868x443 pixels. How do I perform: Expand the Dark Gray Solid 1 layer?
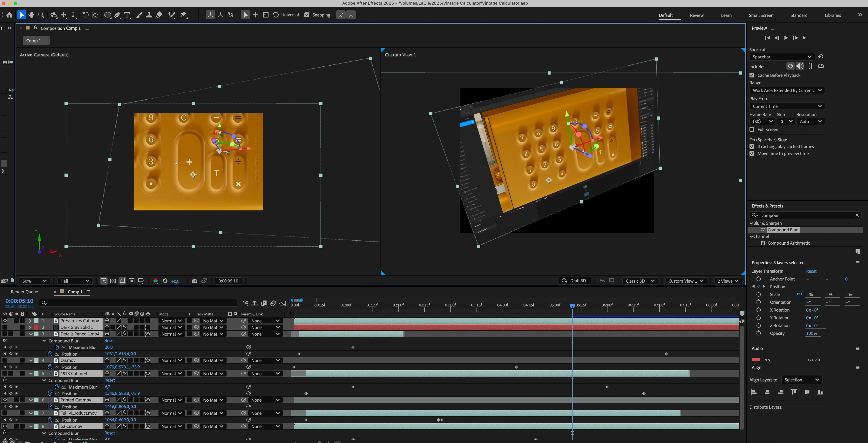tap(30, 327)
